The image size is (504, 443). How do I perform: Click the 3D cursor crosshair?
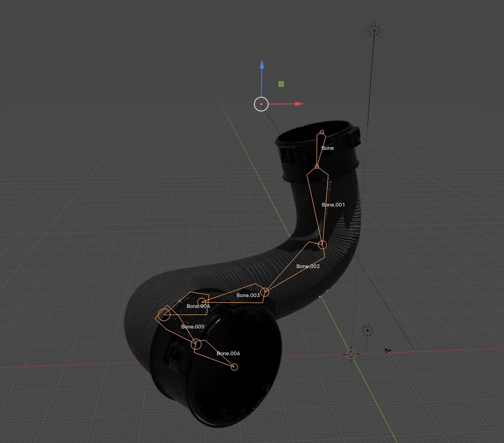351,354
